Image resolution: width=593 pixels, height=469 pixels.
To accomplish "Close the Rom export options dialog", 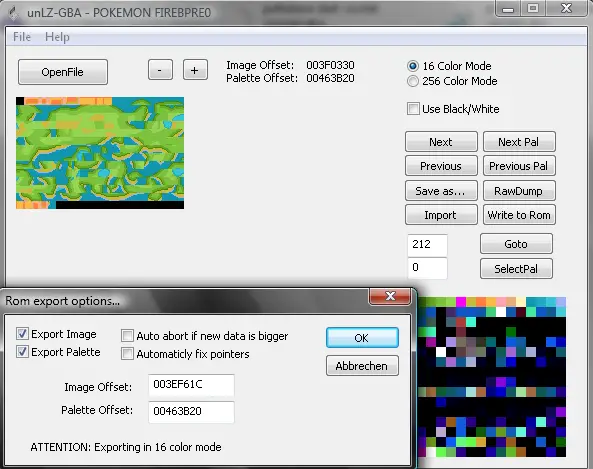I will 390,296.
